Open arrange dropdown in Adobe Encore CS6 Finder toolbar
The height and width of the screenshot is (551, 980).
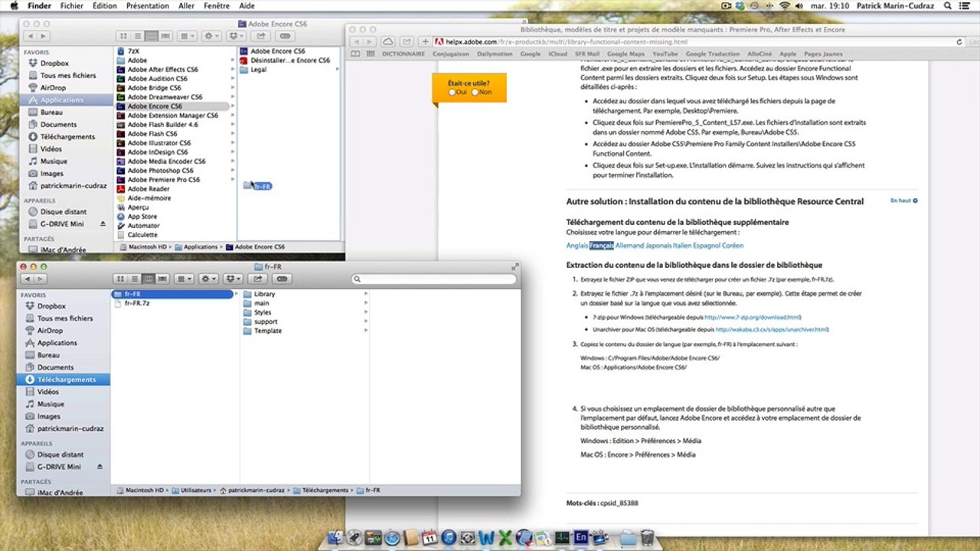[187, 36]
